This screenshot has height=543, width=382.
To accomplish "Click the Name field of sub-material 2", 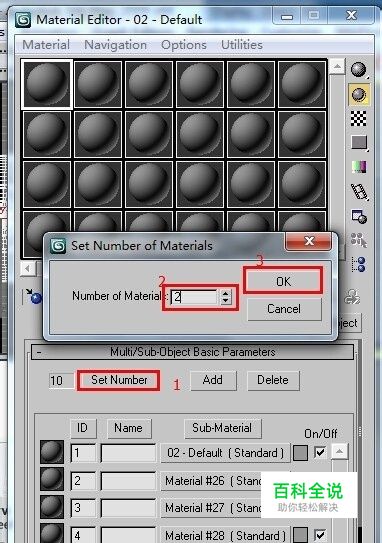I will pos(128,481).
